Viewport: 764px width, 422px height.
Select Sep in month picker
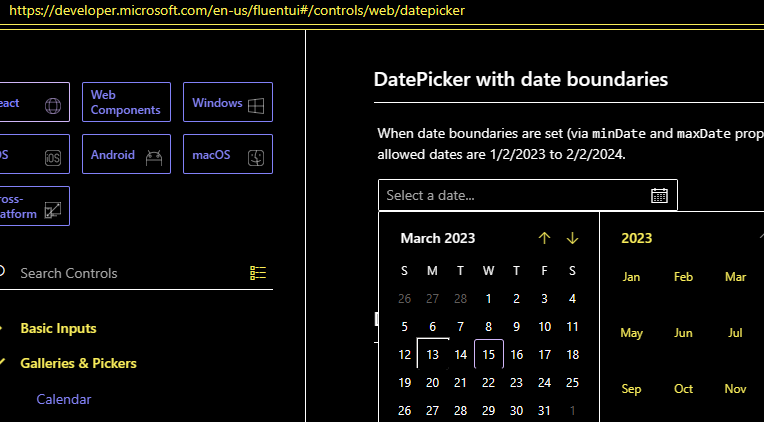631,389
